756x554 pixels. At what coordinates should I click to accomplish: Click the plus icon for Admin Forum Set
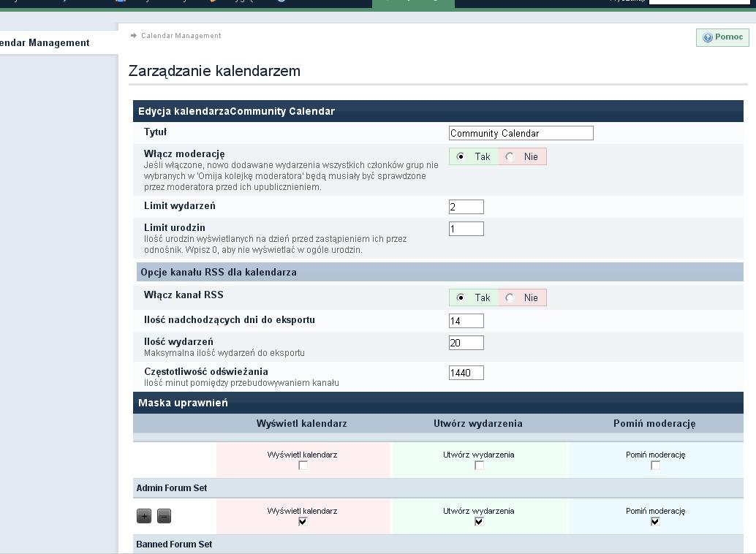click(x=144, y=516)
